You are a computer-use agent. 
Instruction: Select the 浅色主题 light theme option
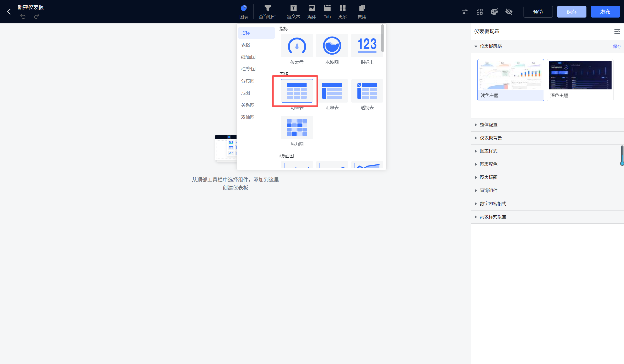[510, 80]
